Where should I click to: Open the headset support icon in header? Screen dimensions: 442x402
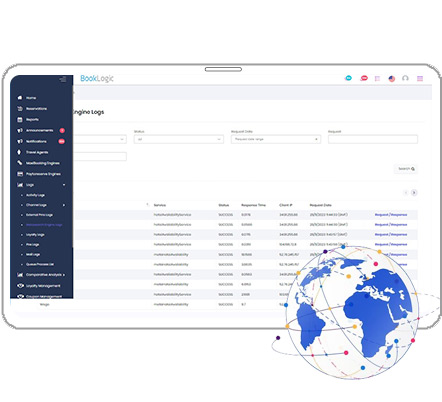click(x=405, y=78)
